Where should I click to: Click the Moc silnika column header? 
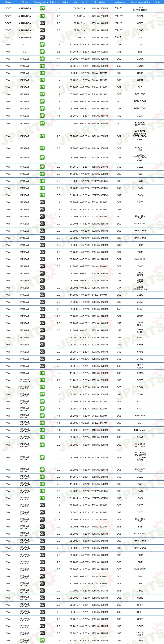(100, 2)
